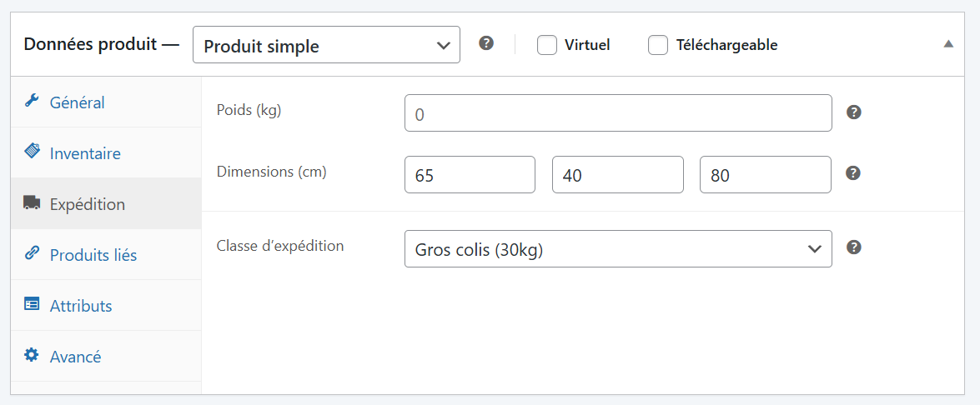Tick the Téléchargeable checkbox

click(658, 45)
